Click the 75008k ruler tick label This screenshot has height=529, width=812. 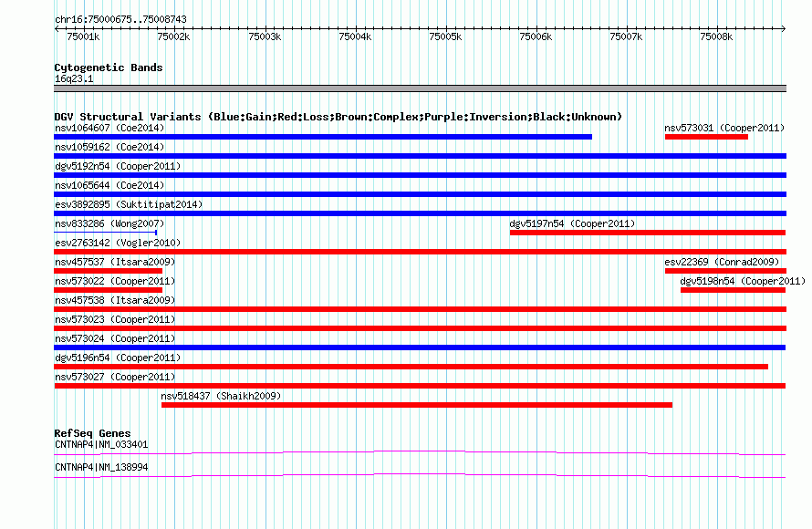[x=716, y=36]
